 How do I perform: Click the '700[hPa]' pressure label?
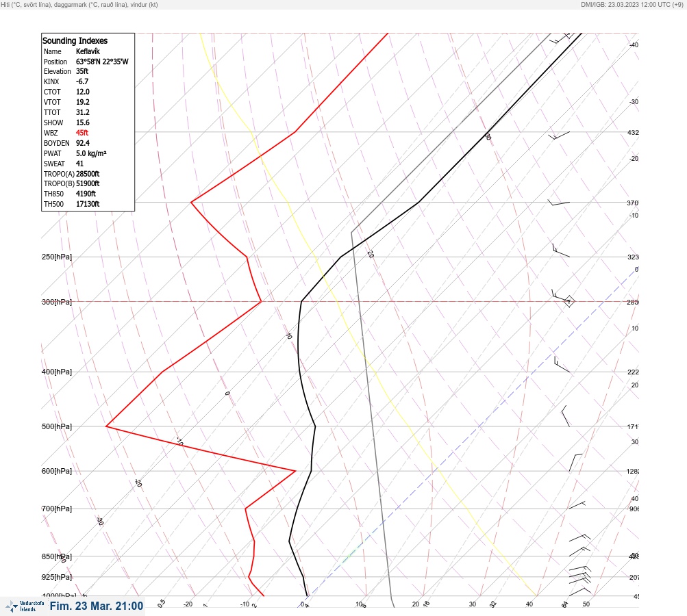click(x=57, y=509)
